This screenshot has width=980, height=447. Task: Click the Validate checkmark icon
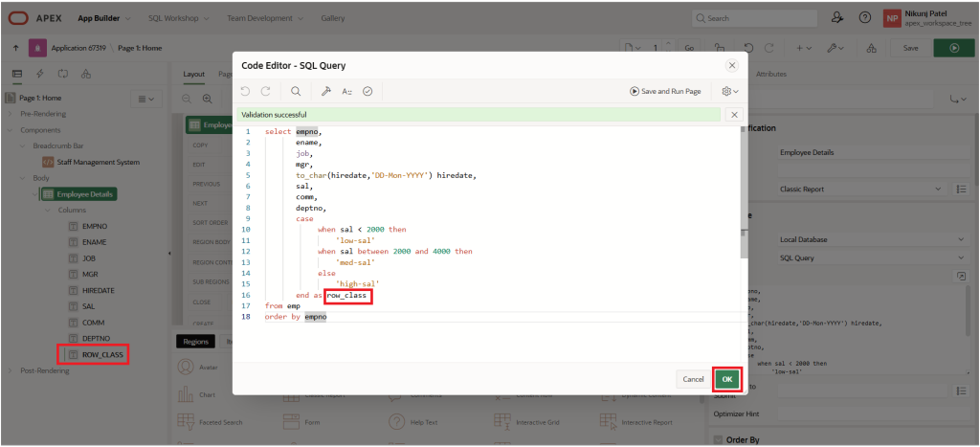coord(367,91)
